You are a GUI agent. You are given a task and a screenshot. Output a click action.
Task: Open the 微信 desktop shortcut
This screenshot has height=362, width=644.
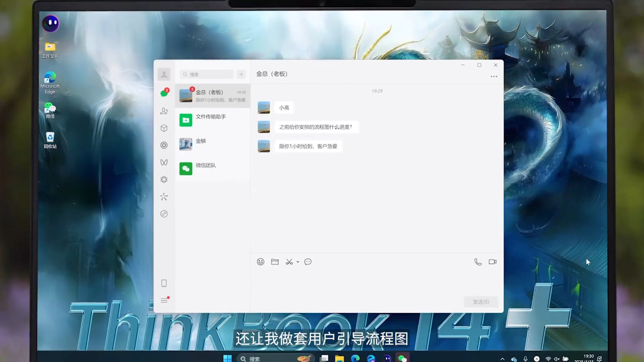point(50,111)
